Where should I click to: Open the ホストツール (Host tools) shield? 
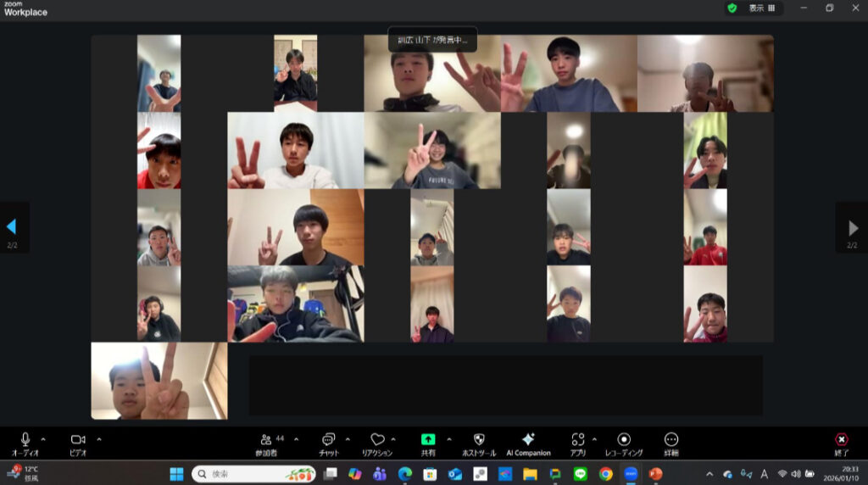tap(478, 440)
